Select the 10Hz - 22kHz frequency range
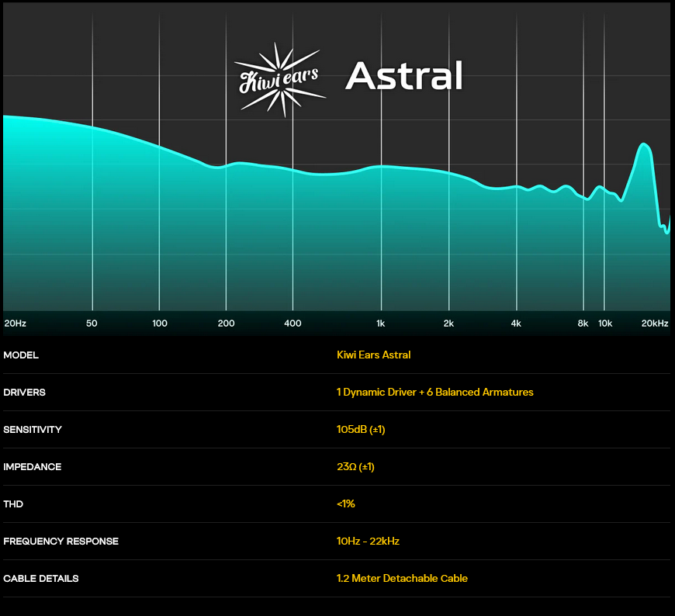 point(368,542)
